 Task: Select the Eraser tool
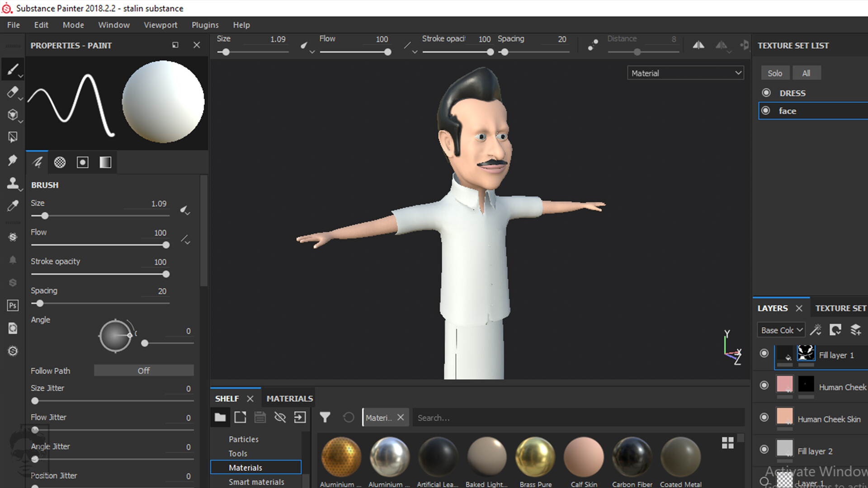click(13, 92)
